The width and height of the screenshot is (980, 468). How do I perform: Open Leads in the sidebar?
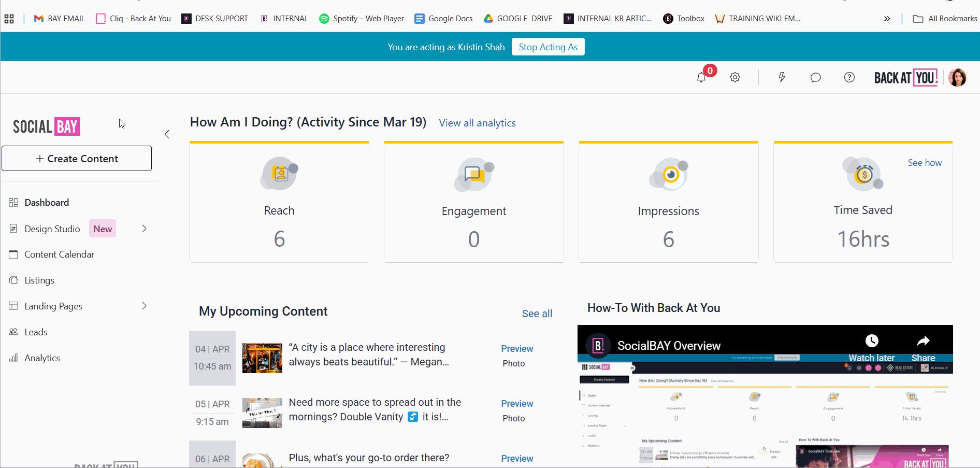pos(36,332)
